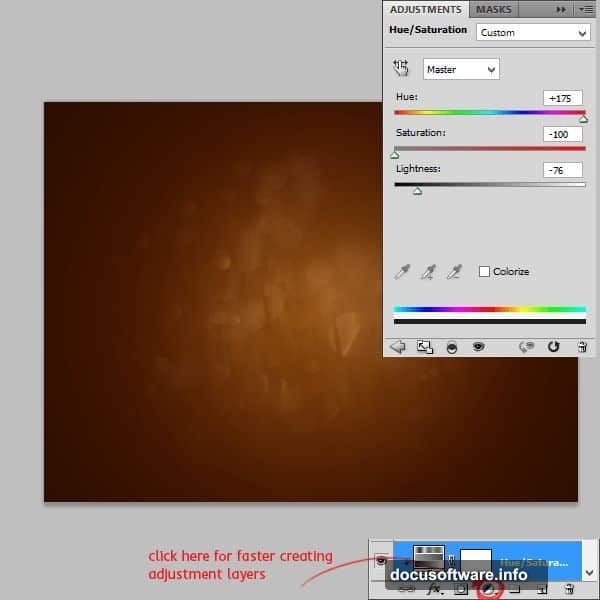This screenshot has height=600, width=600.
Task: Select the on-image targeted adjustment tool
Action: (401, 68)
